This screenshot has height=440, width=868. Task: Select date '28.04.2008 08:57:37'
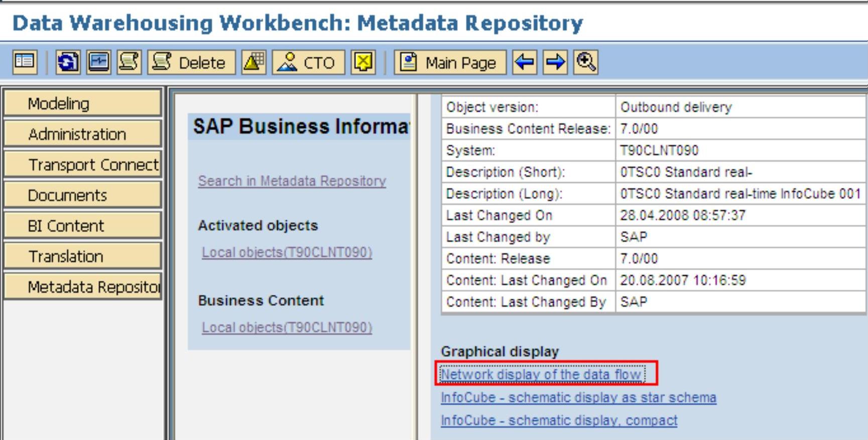tap(740, 215)
